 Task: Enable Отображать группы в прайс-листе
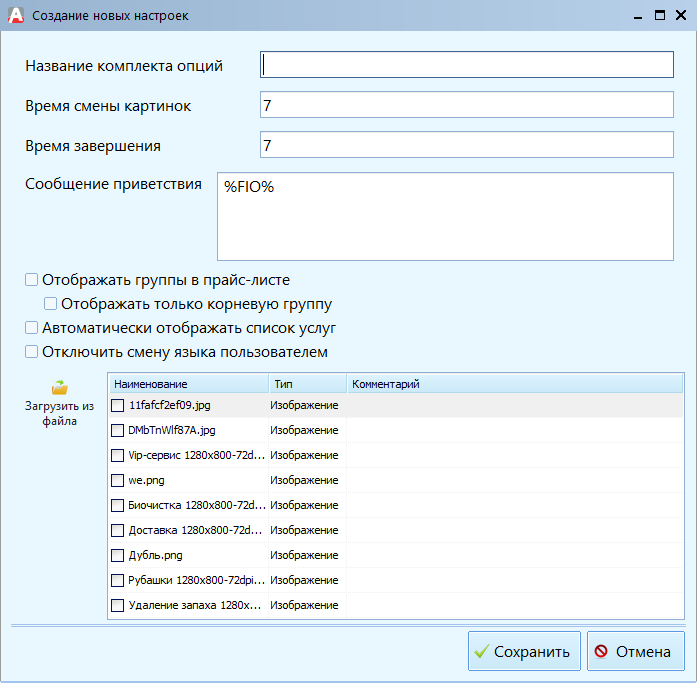(32, 281)
